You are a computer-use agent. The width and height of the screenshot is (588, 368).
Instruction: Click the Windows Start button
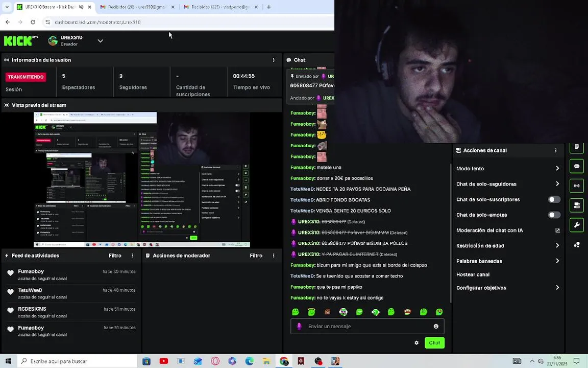[x=8, y=361]
